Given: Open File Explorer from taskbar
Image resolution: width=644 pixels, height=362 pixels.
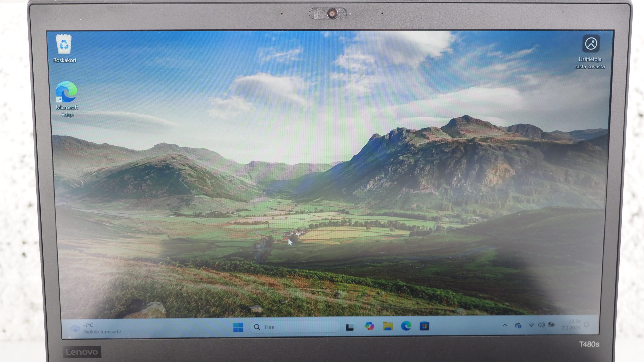Looking at the screenshot, I should (388, 326).
